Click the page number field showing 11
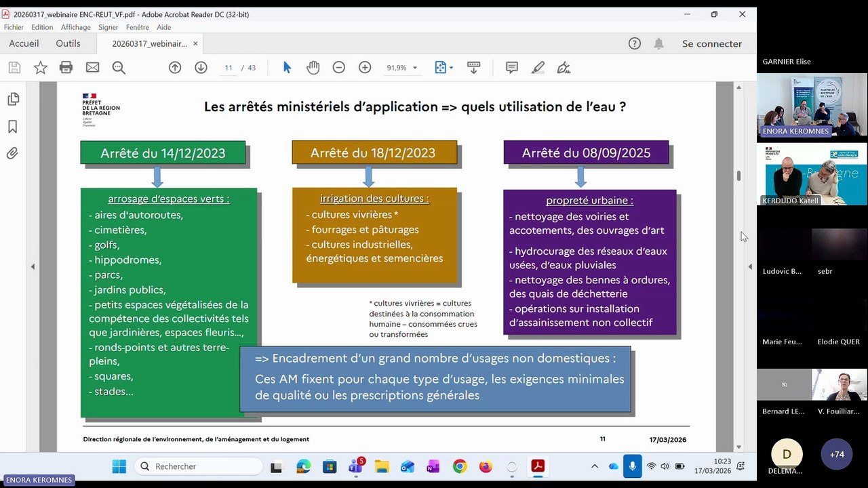The width and height of the screenshot is (868, 488). pyautogui.click(x=229, y=68)
